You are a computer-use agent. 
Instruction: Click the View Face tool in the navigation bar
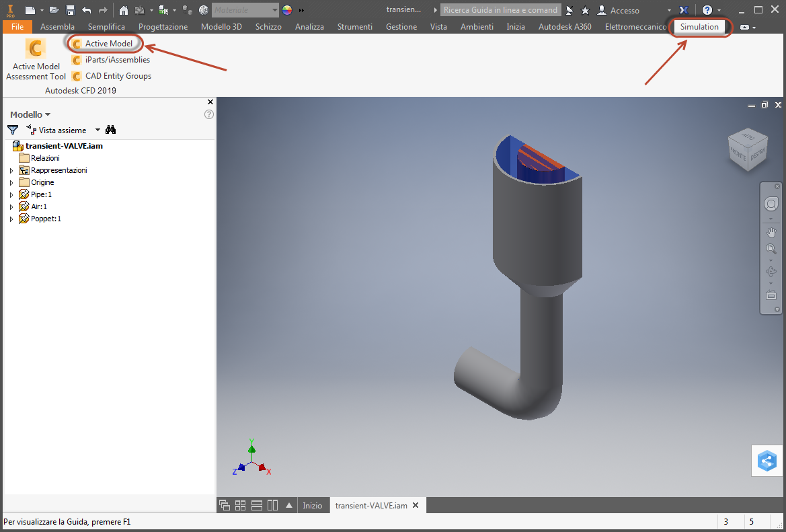771,294
